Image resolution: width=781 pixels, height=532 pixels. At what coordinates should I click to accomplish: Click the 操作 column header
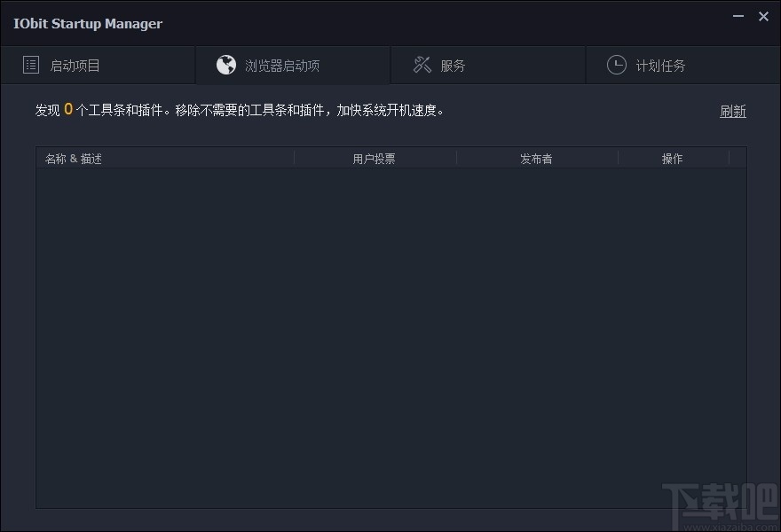coord(673,158)
